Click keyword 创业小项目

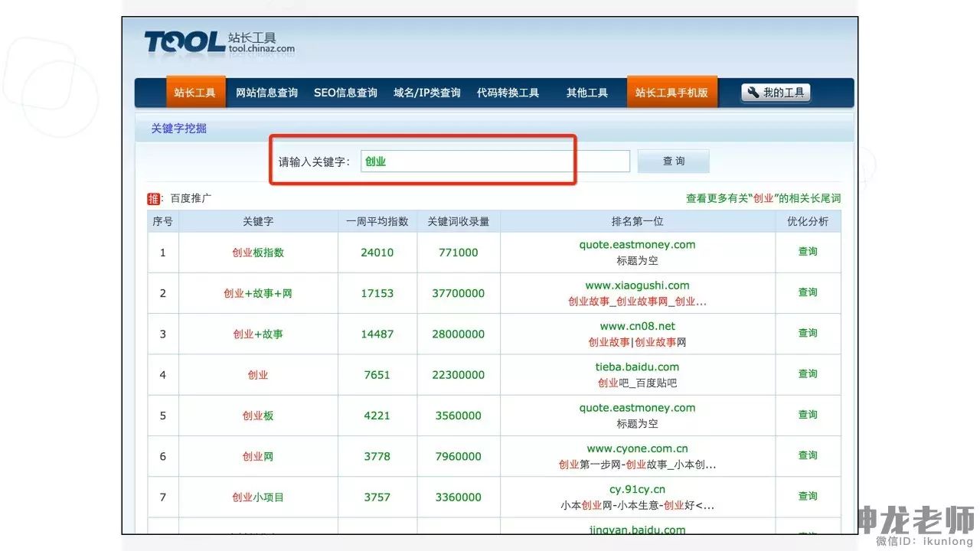click(258, 497)
